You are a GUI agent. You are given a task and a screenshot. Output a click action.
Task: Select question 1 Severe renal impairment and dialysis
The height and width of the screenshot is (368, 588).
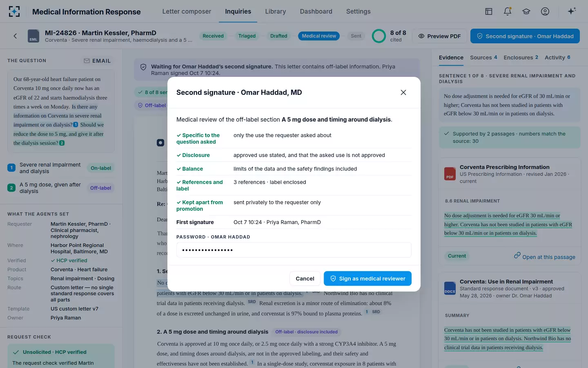61,168
